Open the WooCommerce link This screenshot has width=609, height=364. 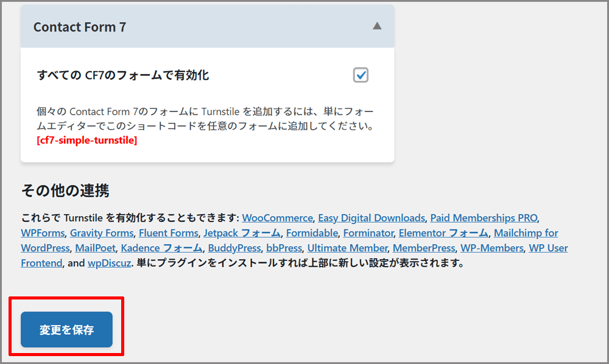(x=277, y=218)
